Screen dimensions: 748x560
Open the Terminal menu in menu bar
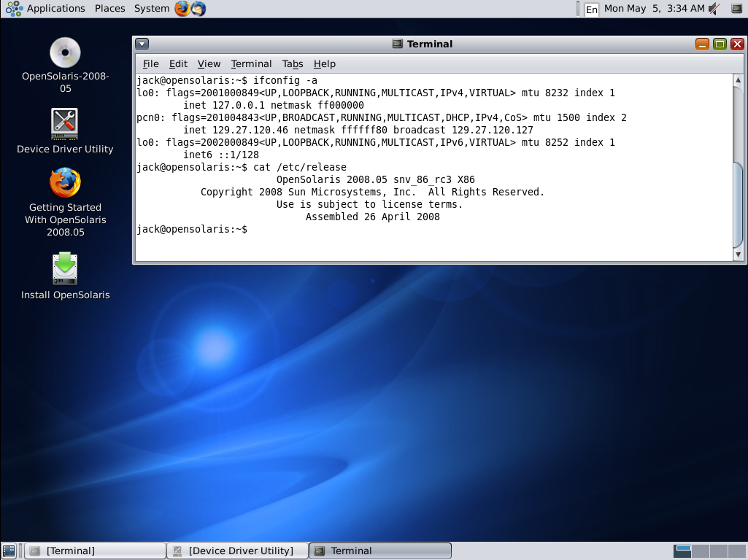pyautogui.click(x=251, y=64)
